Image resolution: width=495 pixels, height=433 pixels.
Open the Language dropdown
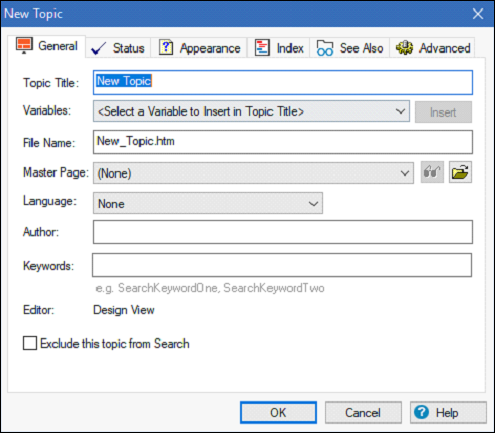coord(208,203)
